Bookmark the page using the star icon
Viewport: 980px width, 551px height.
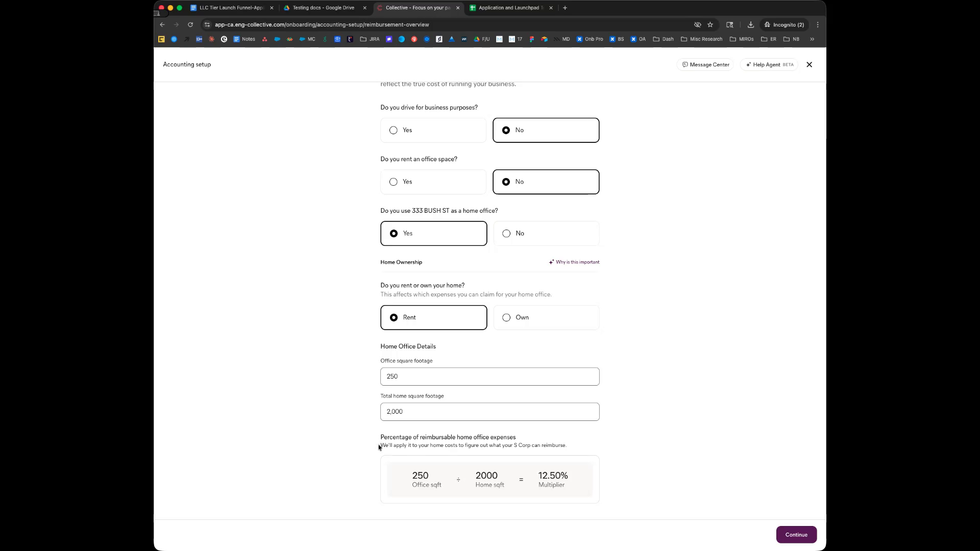(x=710, y=24)
